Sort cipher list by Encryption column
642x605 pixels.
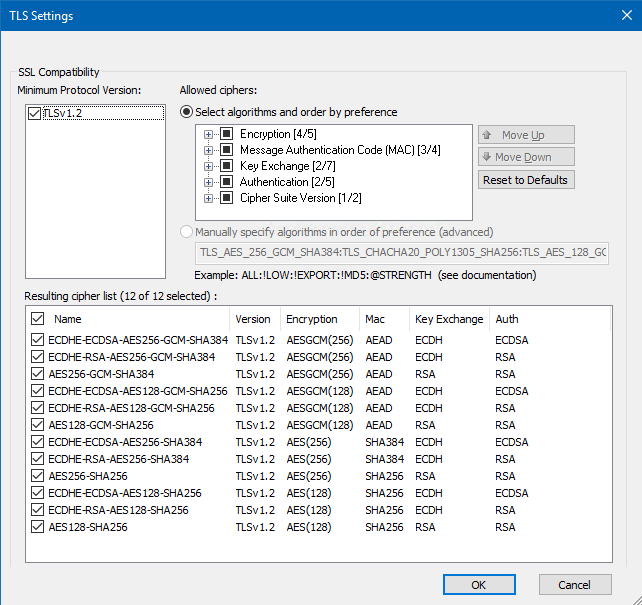point(311,319)
